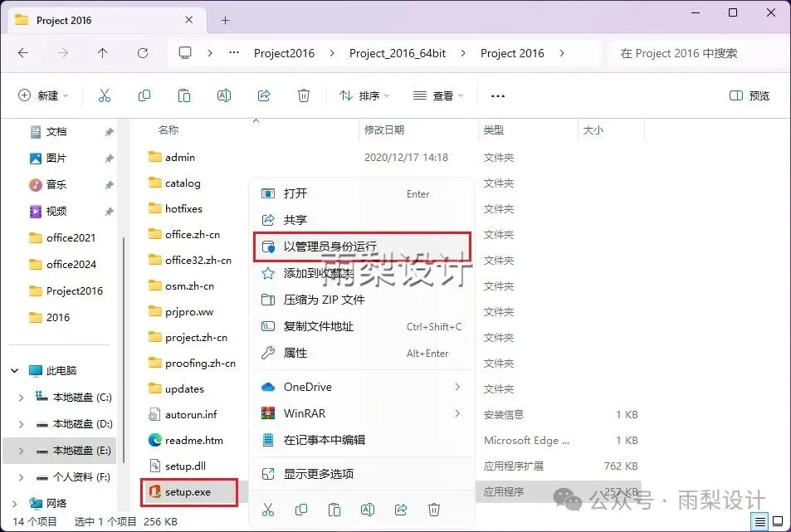791x532 pixels.
Task: Select the updates folder
Action: 176,388
